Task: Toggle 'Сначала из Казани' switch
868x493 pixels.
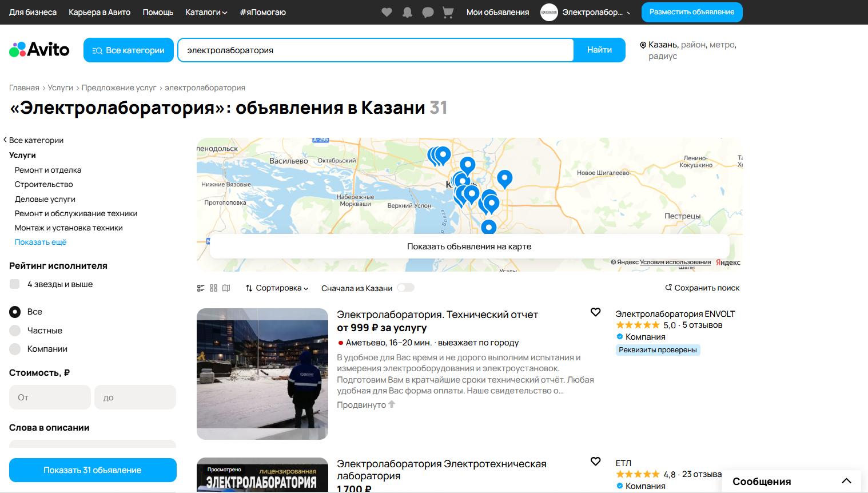Action: point(405,288)
